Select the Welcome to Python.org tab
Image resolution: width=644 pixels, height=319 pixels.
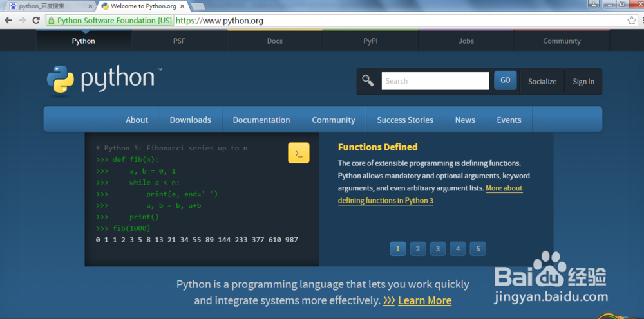pyautogui.click(x=144, y=6)
